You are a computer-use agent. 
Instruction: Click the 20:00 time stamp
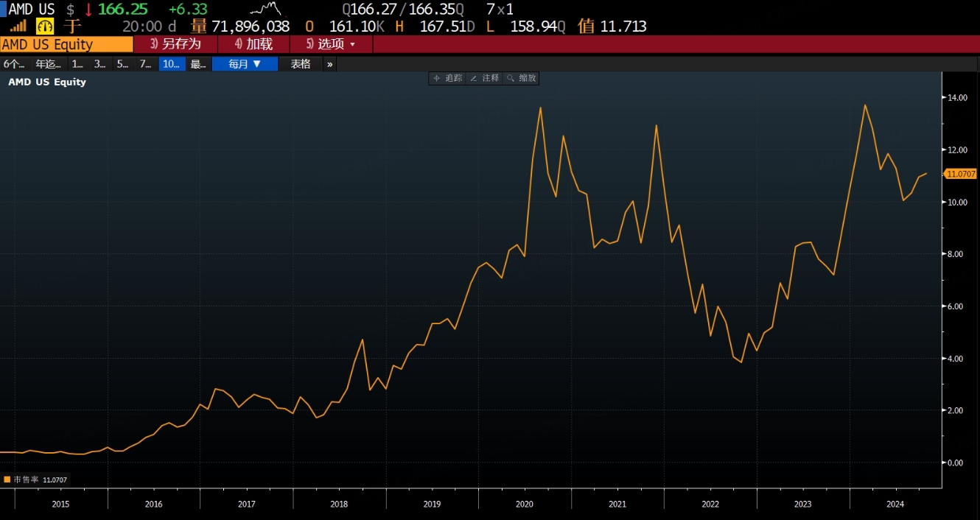(x=142, y=27)
